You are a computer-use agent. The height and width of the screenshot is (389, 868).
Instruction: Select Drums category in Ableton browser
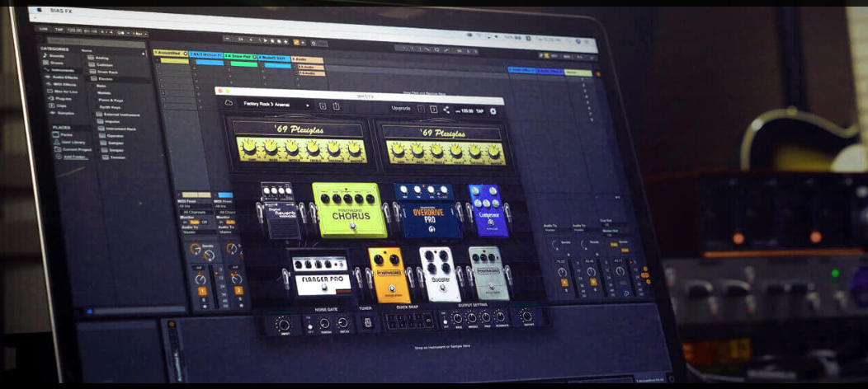[53, 63]
